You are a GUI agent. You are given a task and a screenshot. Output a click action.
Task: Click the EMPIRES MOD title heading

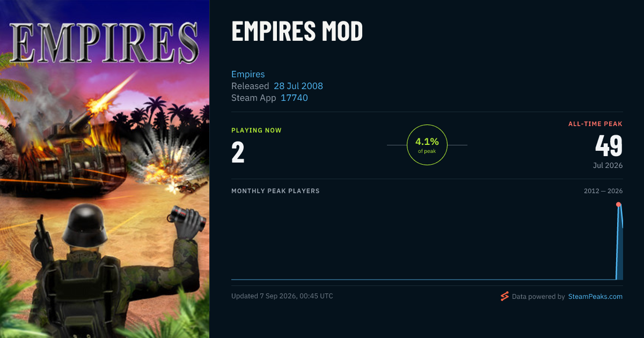[297, 32]
